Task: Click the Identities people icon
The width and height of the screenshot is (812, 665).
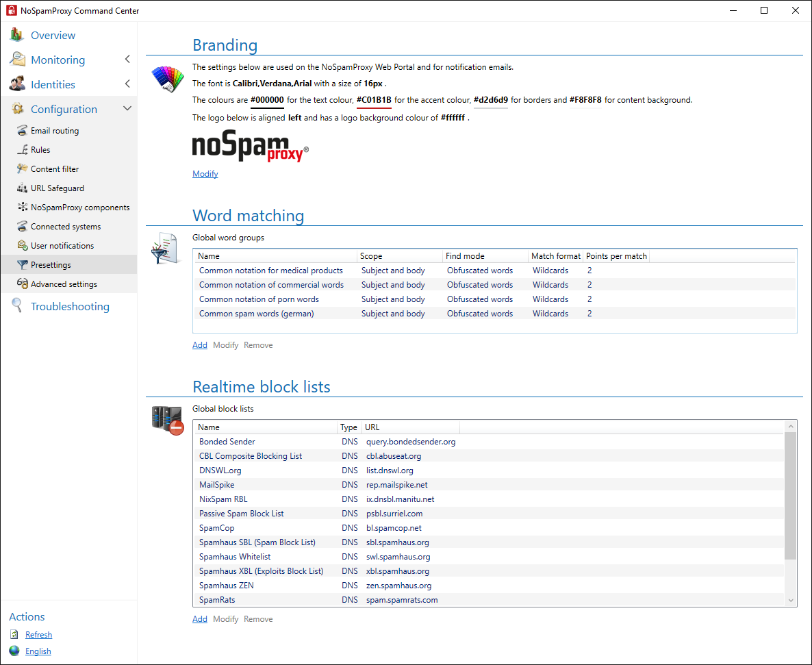Action: 17,84
